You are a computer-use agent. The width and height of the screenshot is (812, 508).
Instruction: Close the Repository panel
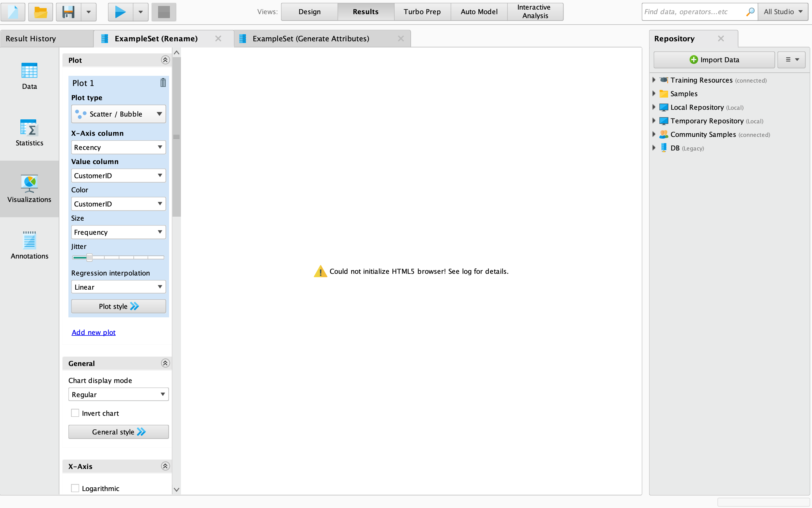pyautogui.click(x=721, y=39)
